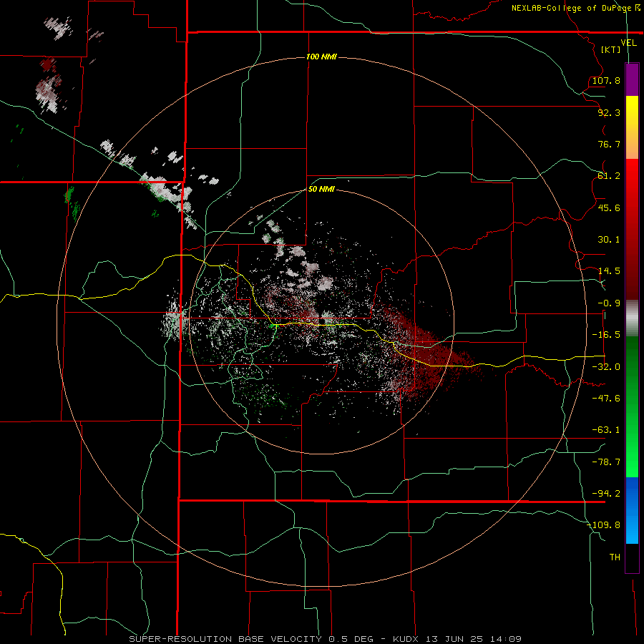This screenshot has width=644, height=644.
Task: Select the -109.8 velocity scale value
Action: click(604, 525)
